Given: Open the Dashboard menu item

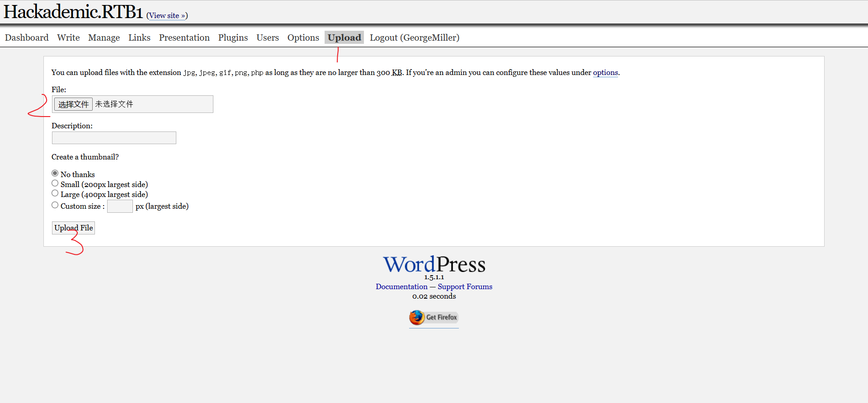Looking at the screenshot, I should 27,37.
